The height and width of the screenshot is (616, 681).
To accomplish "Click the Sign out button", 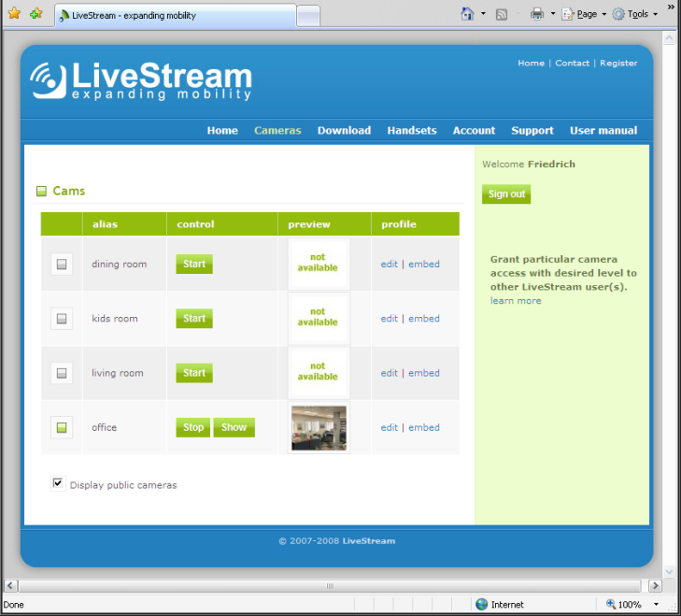I will pos(506,193).
